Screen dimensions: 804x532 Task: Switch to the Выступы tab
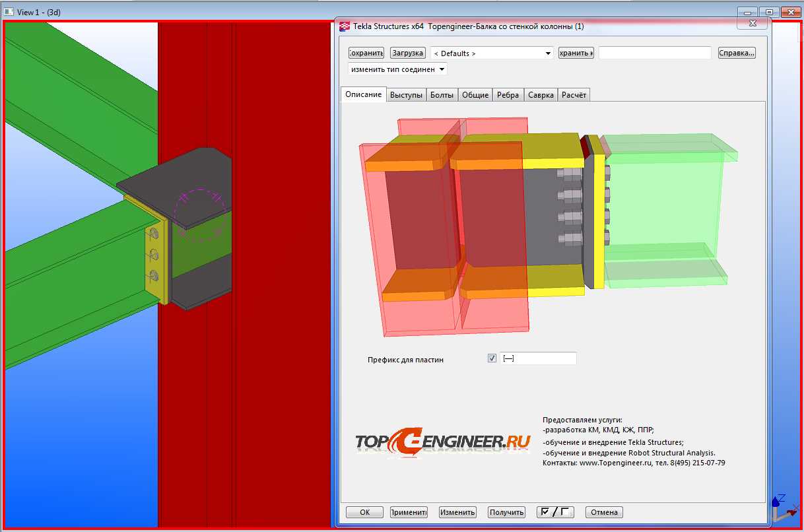tap(406, 95)
